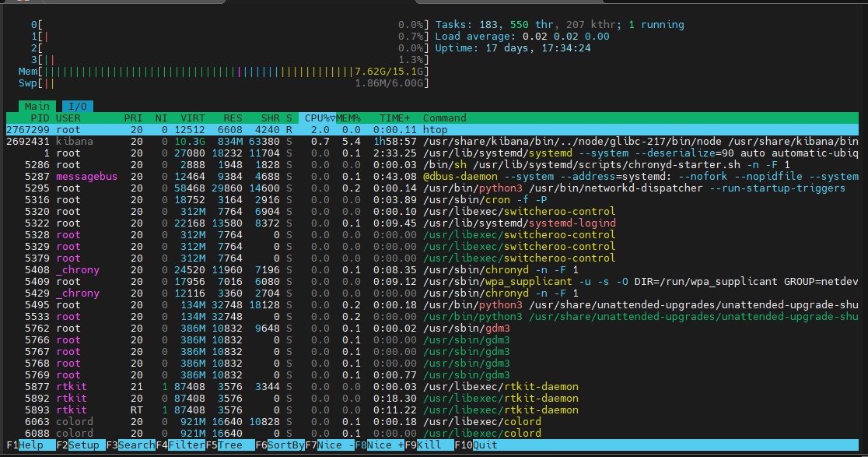The image size is (868, 457).
Task: Switch to the I/O tab
Action: pyautogui.click(x=78, y=107)
